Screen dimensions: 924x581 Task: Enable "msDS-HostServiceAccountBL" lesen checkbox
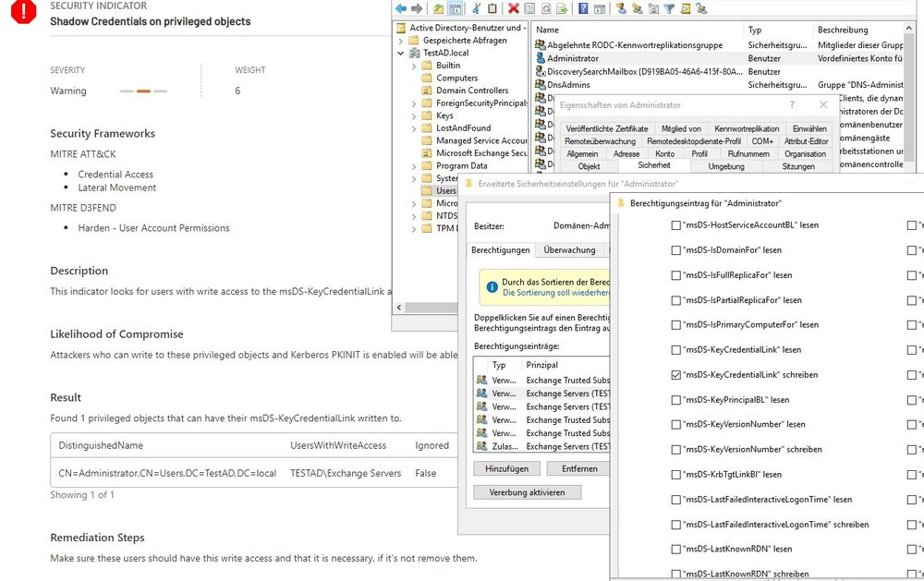click(x=675, y=225)
